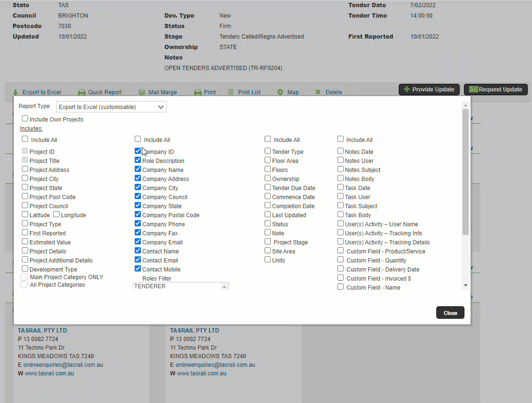Check the Notes Date checkbox

point(340,151)
